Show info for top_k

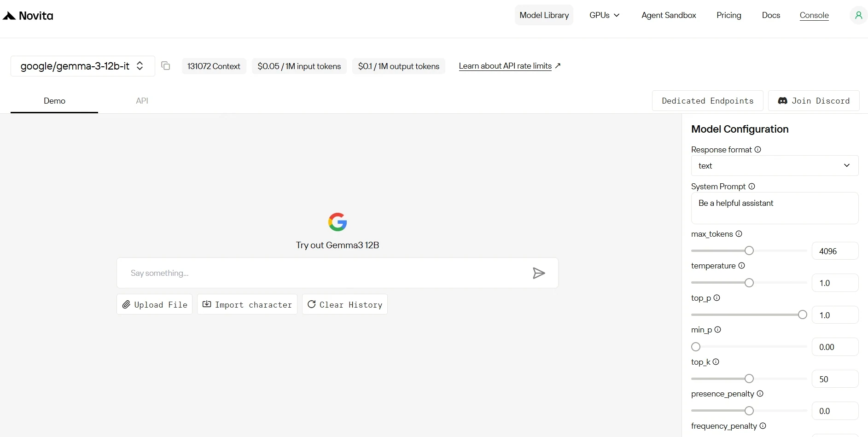716,362
